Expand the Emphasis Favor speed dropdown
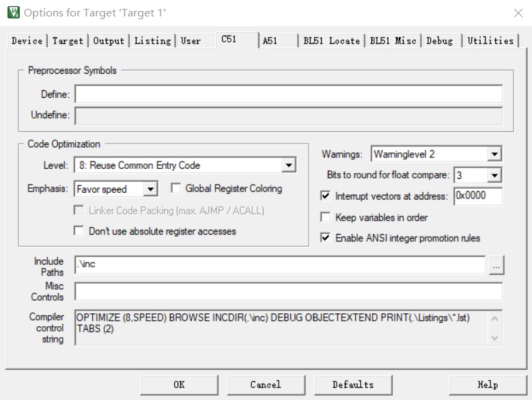The image size is (532, 400). click(152, 189)
